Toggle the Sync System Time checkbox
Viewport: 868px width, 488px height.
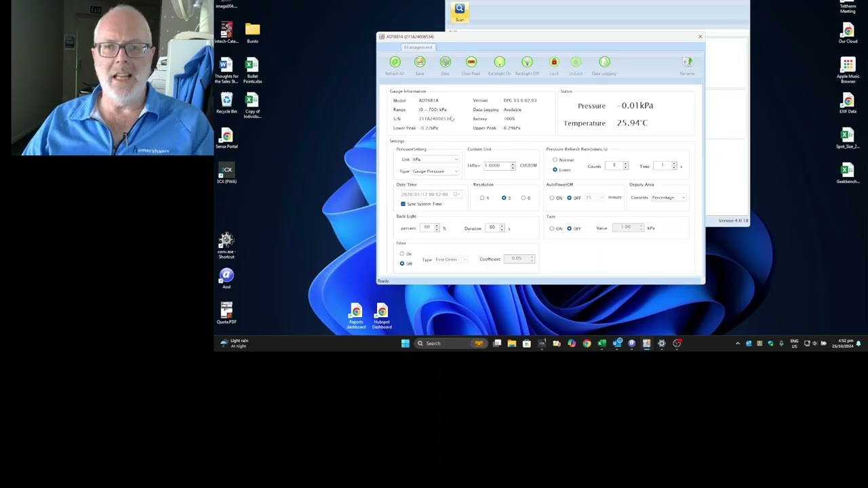coord(403,204)
